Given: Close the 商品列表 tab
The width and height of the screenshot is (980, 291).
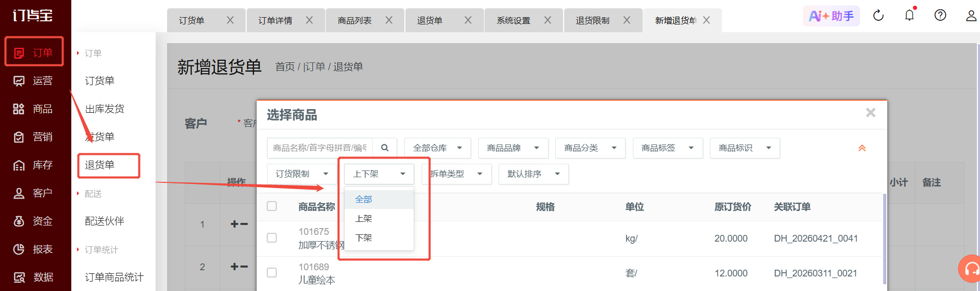Looking at the screenshot, I should [389, 20].
